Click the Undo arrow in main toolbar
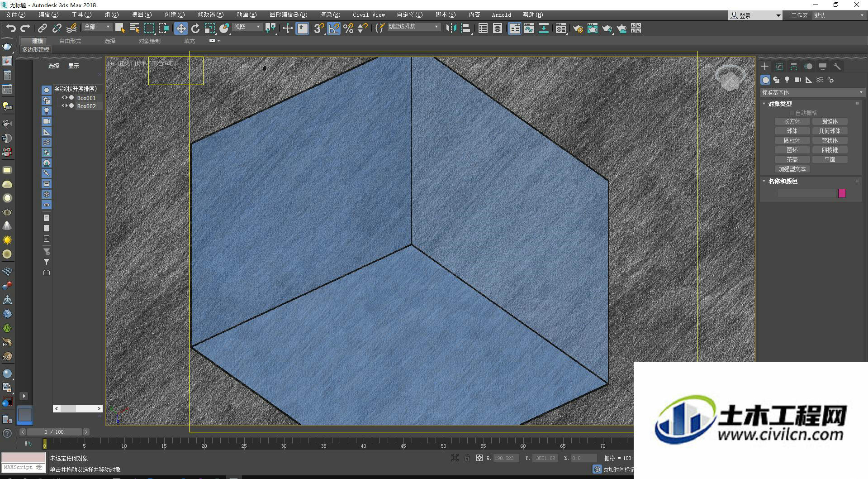 [11, 29]
